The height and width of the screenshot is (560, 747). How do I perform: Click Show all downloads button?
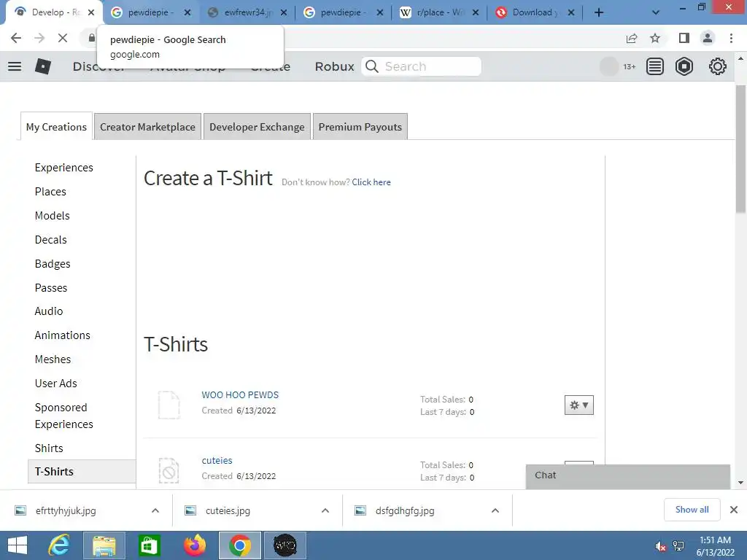(x=692, y=510)
